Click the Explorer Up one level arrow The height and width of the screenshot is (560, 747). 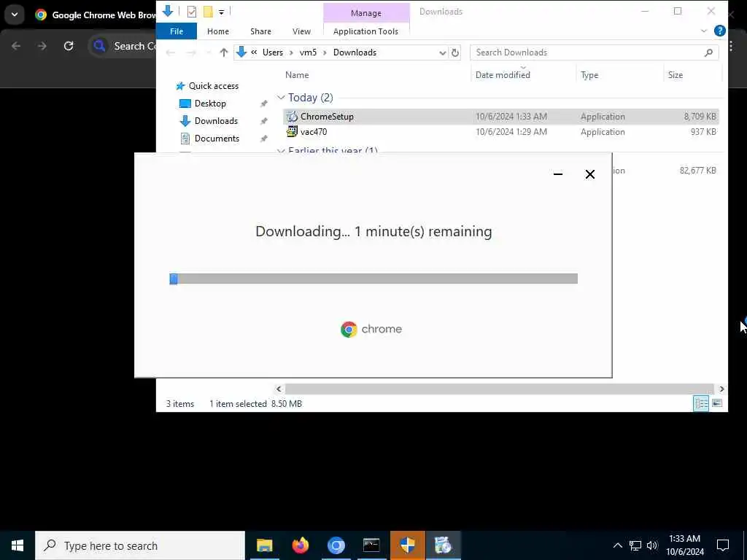pyautogui.click(x=223, y=52)
